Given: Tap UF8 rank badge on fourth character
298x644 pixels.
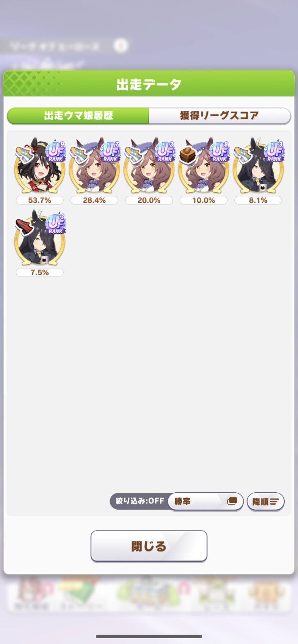Looking at the screenshot, I should 220,151.
